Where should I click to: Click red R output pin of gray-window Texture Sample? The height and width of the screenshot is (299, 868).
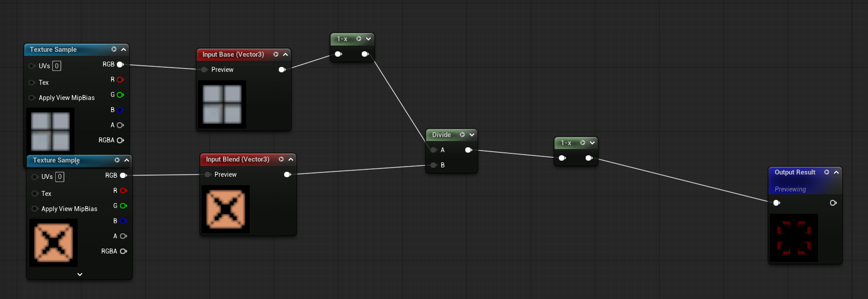(x=120, y=80)
